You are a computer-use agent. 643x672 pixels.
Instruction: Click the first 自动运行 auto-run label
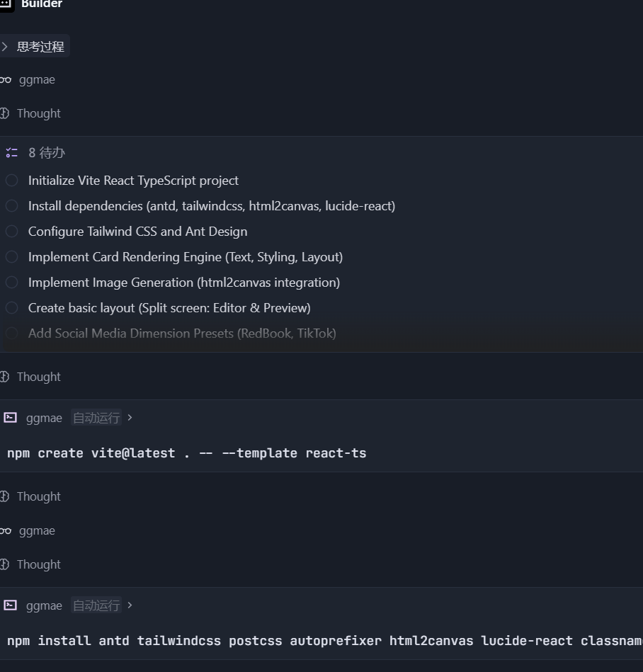(96, 418)
